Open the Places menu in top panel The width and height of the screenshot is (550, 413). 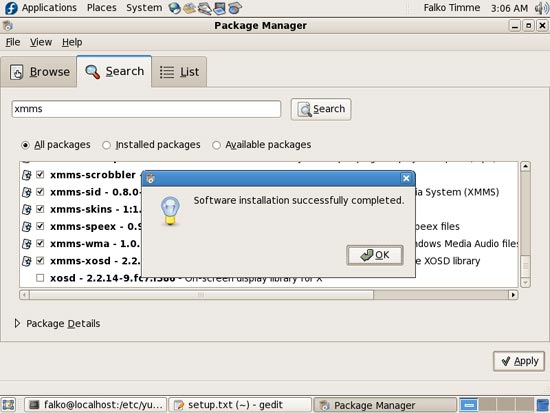(x=101, y=8)
